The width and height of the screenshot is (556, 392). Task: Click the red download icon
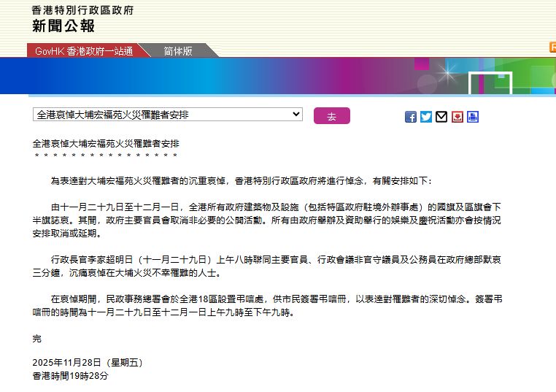pos(457,117)
